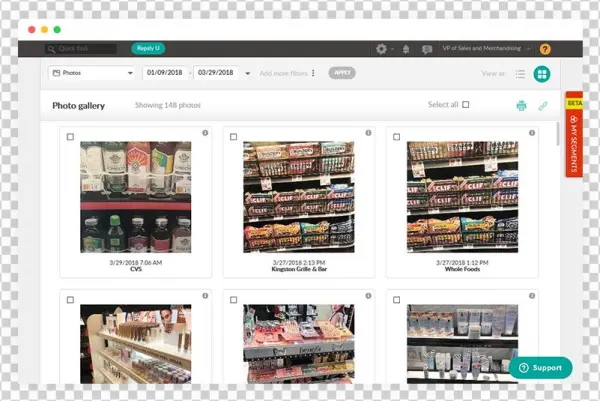Open more filters three-dot menu
The image size is (600, 401).
[x=313, y=73]
